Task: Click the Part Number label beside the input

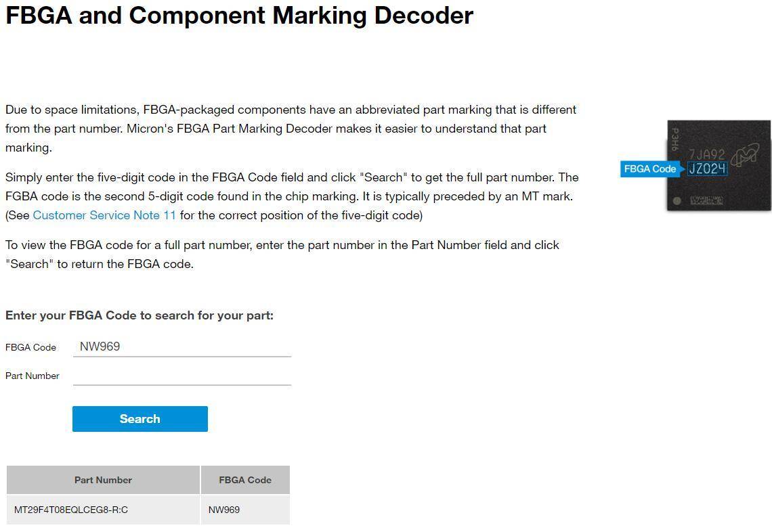Action: click(33, 376)
